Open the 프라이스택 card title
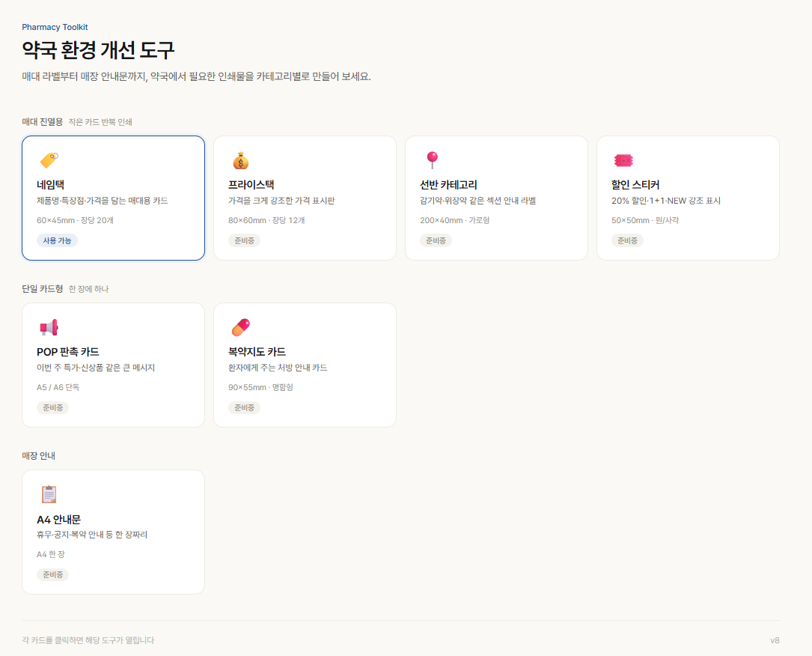Viewport: 812px width, 656px height. [251, 184]
